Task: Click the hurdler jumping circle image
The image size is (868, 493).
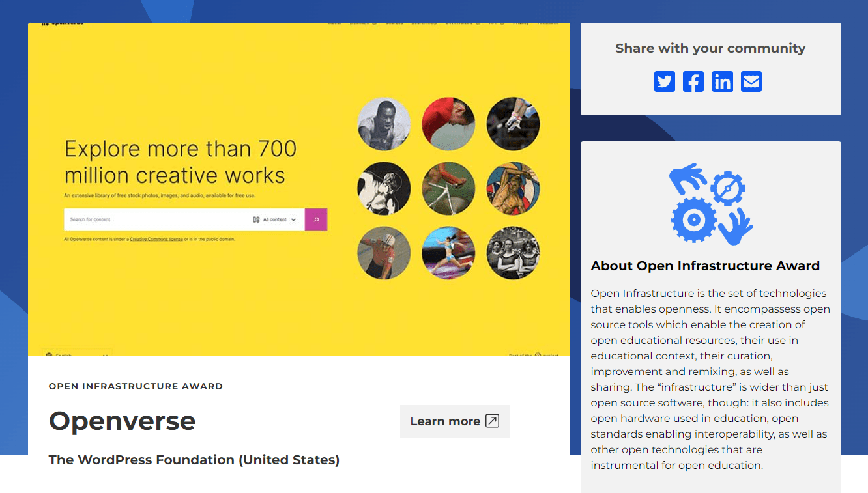Action: tap(448, 253)
